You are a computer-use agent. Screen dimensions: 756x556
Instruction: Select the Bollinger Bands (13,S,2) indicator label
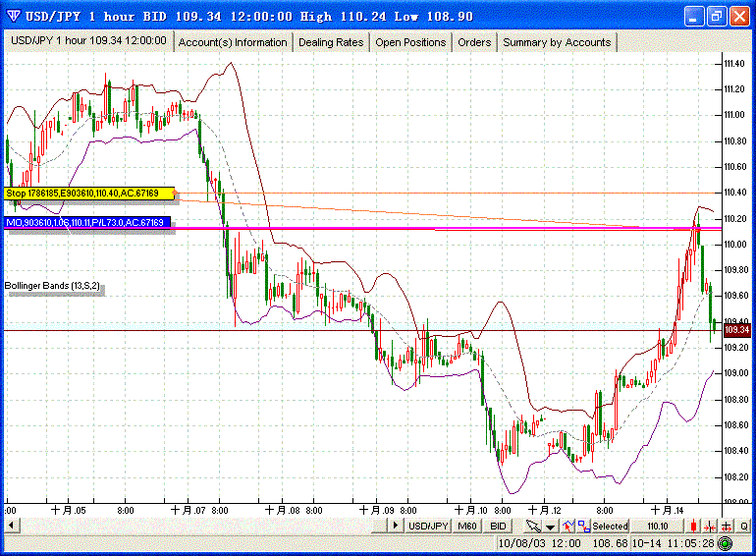[53, 286]
